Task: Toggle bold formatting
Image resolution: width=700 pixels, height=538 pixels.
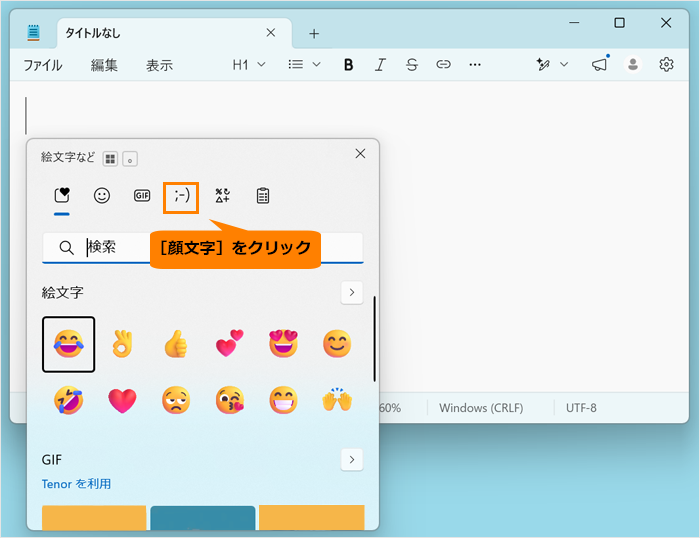Action: pos(348,65)
